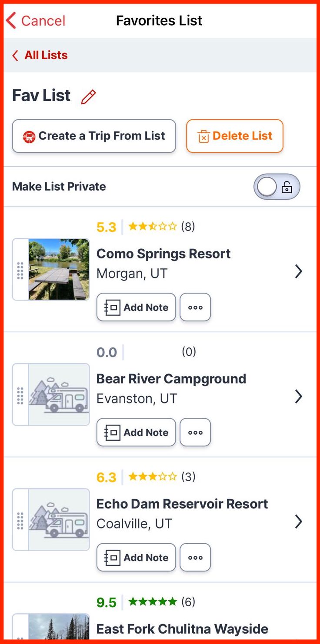This screenshot has width=320, height=644.
Task: Go back to All Lists
Action: (x=40, y=55)
